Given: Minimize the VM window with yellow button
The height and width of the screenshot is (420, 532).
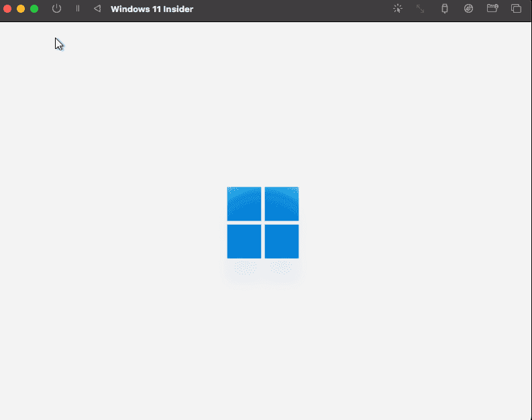Looking at the screenshot, I should point(21,9).
